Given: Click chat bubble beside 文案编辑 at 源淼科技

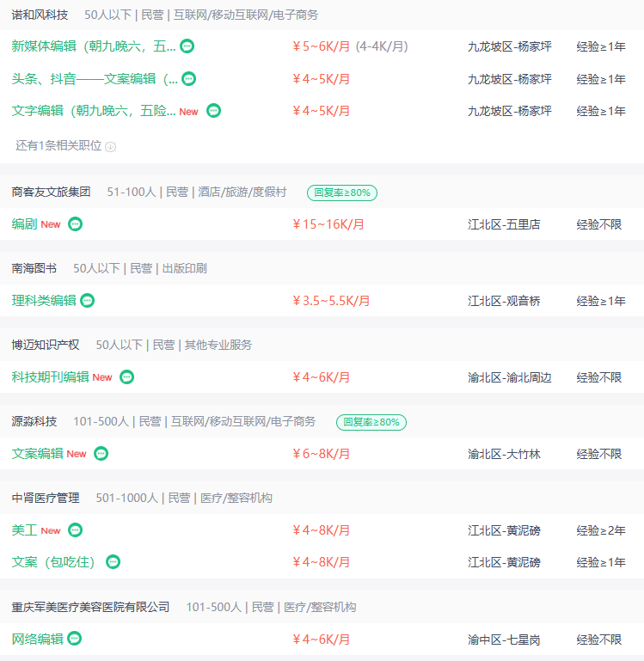Looking at the screenshot, I should [x=101, y=454].
